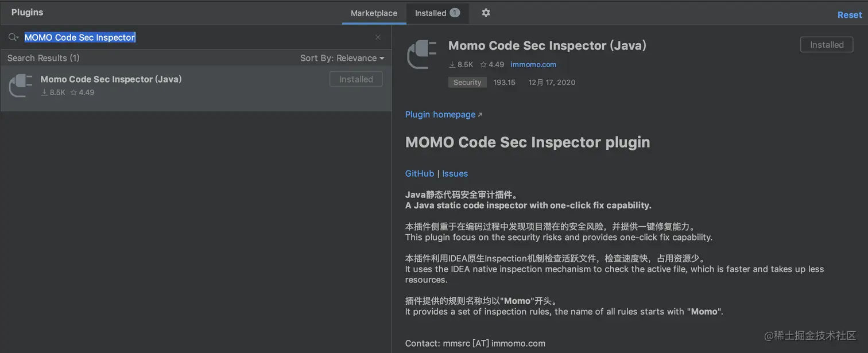868x353 pixels.
Task: Switch to the Installed tab
Action: tap(431, 13)
